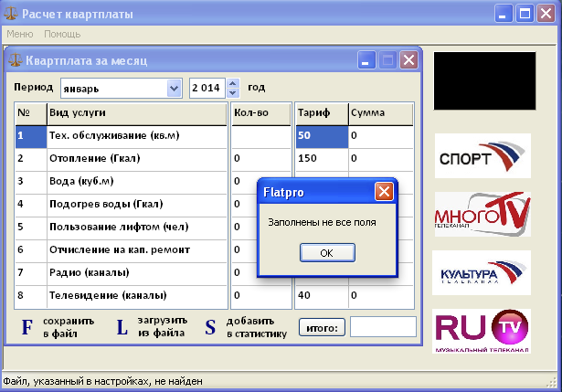Minimize the Квартплата за месяц window
562x392 pixels.
click(x=366, y=59)
